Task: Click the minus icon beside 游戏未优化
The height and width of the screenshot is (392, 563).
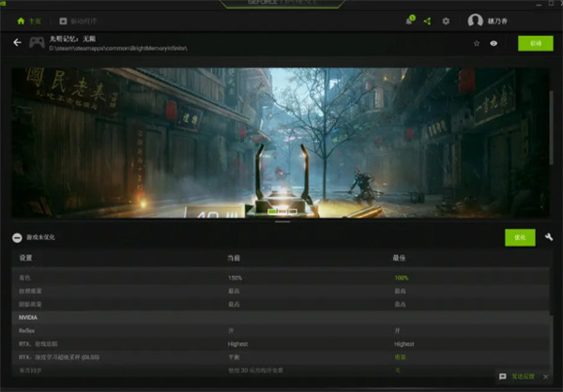Action: [x=17, y=237]
